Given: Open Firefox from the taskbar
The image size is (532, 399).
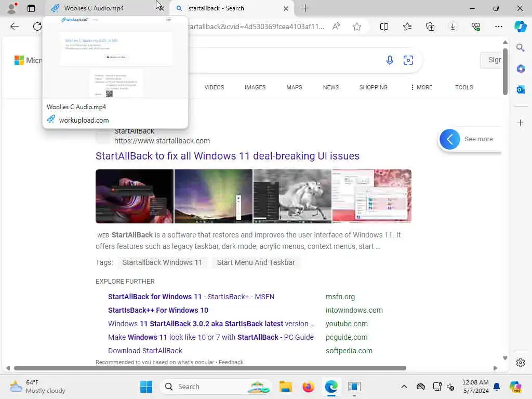Looking at the screenshot, I should click(x=308, y=387).
